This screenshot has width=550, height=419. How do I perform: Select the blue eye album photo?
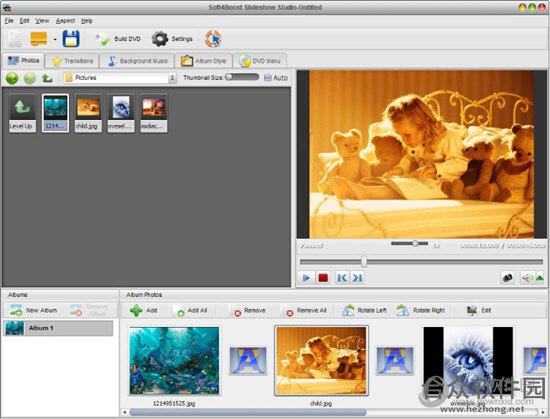(468, 361)
